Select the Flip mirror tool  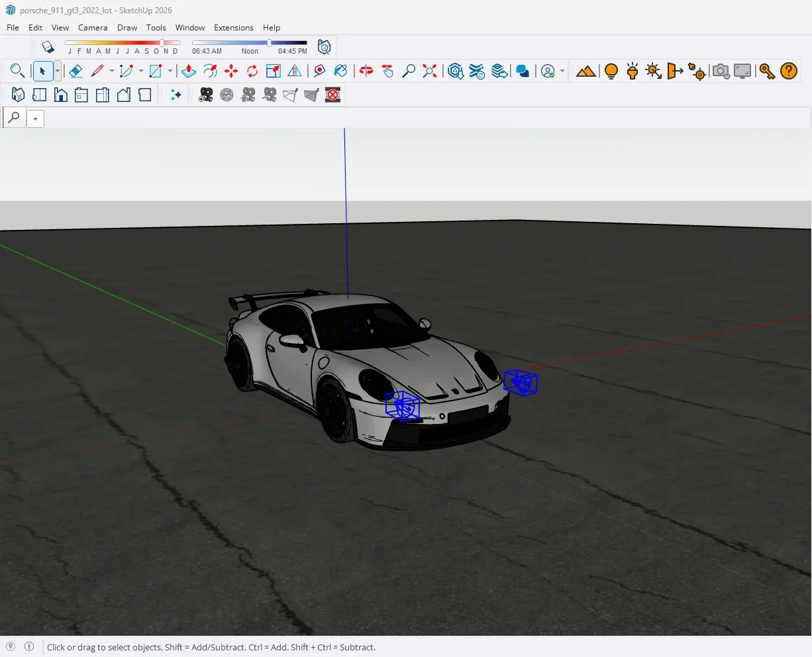[x=295, y=71]
